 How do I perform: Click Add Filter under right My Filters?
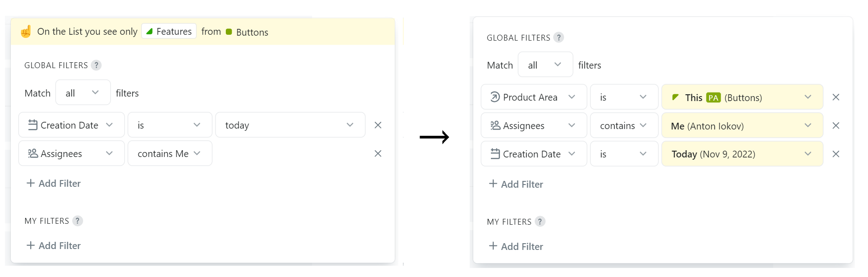(516, 247)
